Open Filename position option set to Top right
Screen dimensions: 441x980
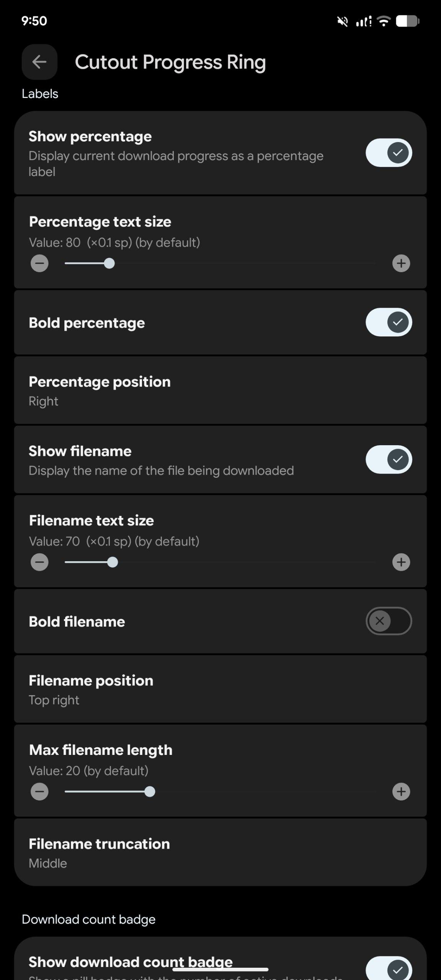[220, 689]
